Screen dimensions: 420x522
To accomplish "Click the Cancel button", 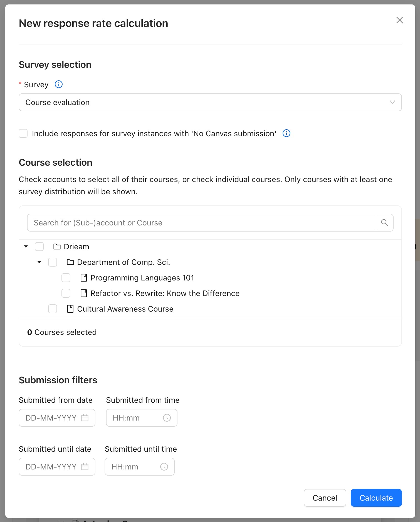I will pyautogui.click(x=325, y=498).
